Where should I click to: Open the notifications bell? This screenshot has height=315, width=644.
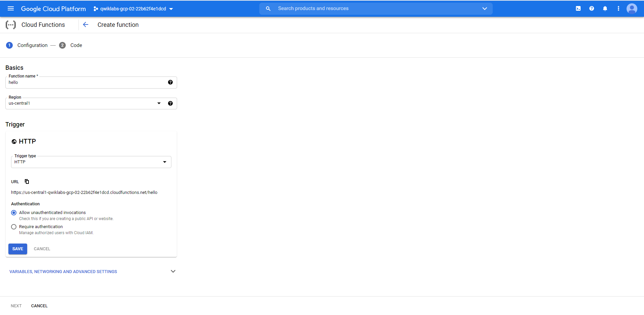605,9
